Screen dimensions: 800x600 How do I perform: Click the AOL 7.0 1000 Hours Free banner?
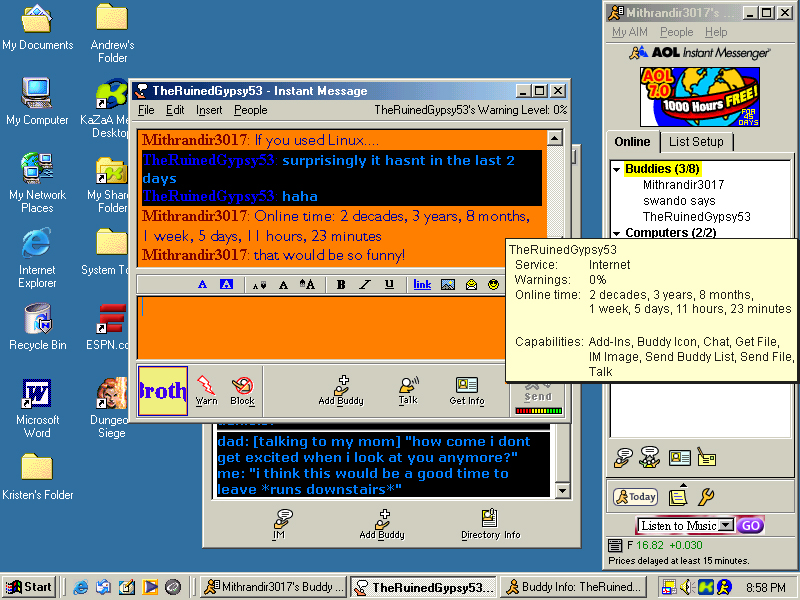(699, 97)
